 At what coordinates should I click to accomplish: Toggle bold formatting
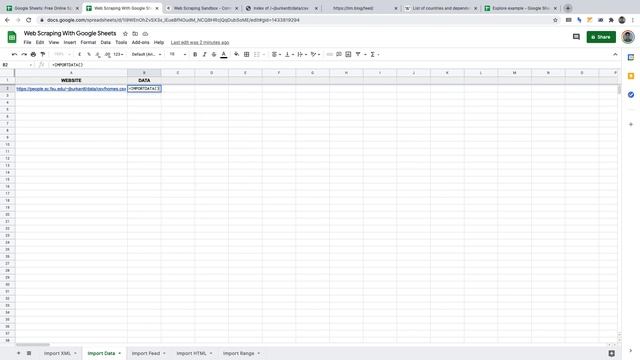[195, 54]
